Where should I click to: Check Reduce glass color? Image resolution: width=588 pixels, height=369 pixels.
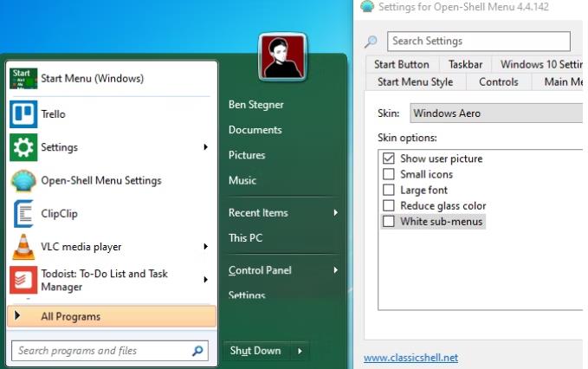[x=389, y=205]
